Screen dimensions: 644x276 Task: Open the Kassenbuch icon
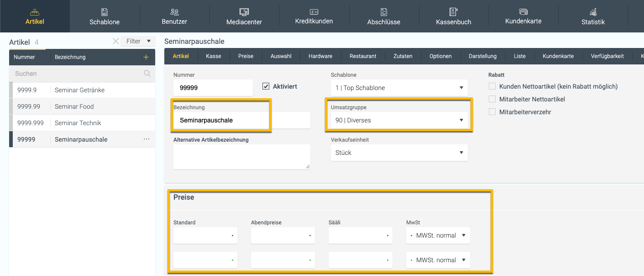[453, 12]
